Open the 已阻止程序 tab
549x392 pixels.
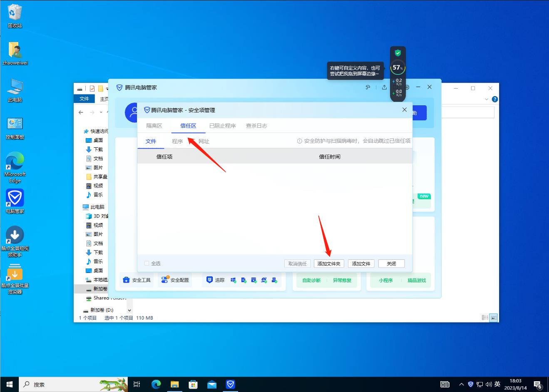pyautogui.click(x=222, y=126)
